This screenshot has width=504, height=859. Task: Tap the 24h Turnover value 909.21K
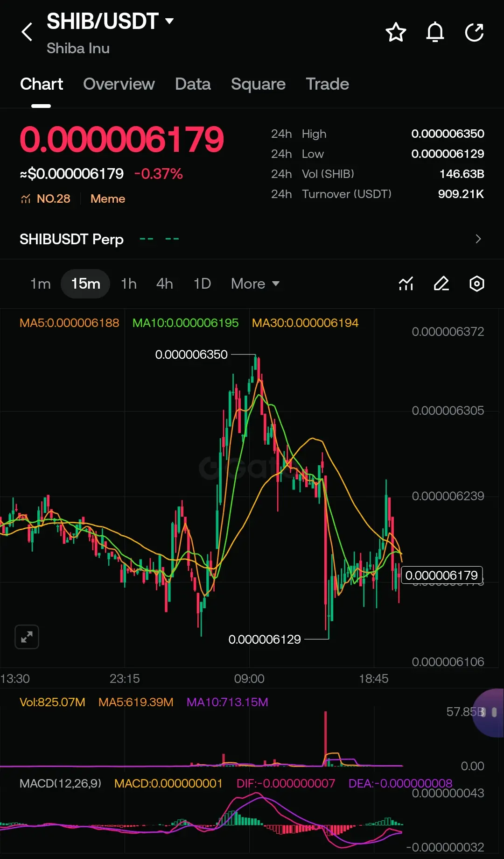[x=461, y=194]
